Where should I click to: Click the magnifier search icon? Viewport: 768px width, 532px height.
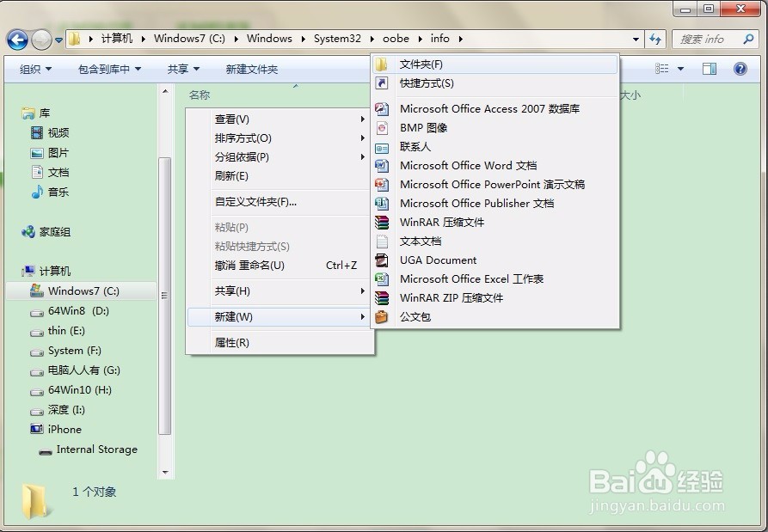tap(748, 39)
